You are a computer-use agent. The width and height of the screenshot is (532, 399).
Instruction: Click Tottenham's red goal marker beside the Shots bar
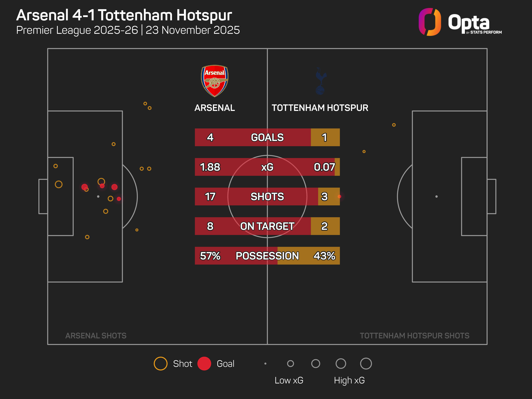[x=339, y=196]
